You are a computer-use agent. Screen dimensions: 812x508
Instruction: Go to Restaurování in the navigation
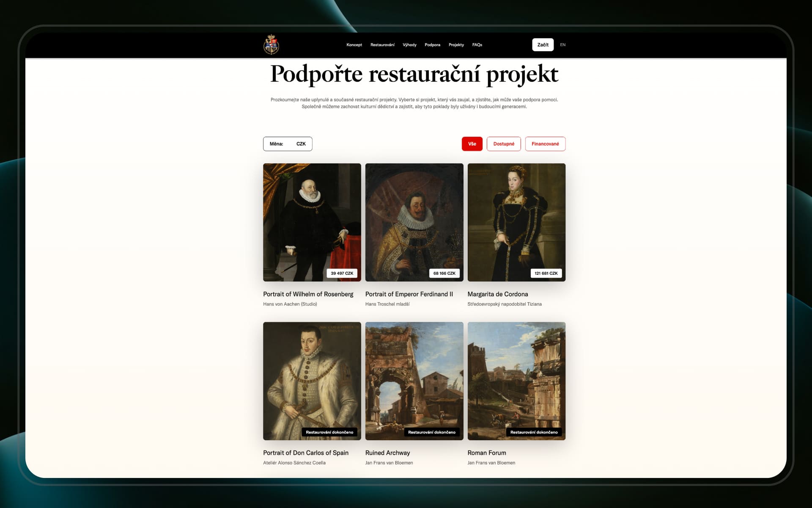coord(382,45)
